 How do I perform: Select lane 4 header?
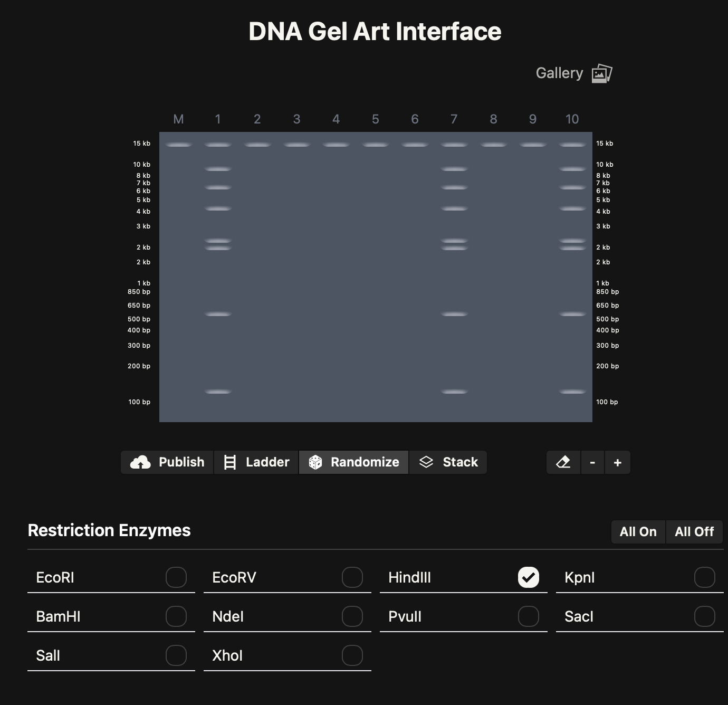pyautogui.click(x=336, y=119)
